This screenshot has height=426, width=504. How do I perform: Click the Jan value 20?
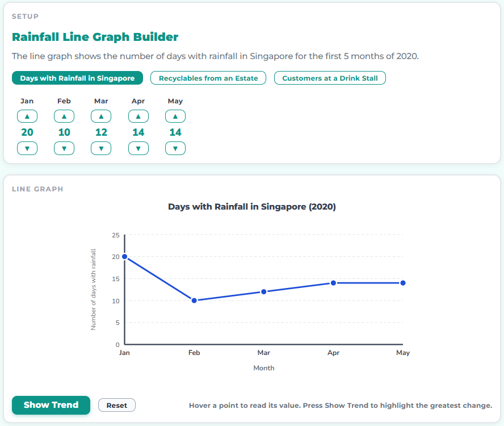point(27,132)
